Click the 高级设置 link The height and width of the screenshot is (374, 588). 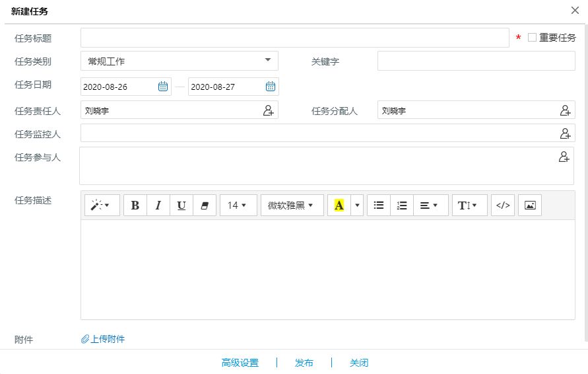[240, 363]
